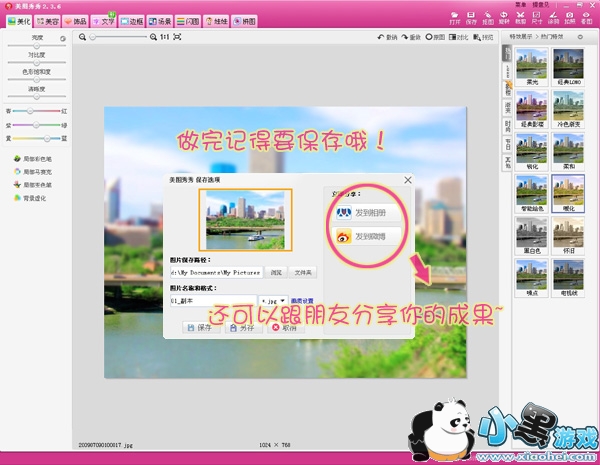Close the save options dialog
The image size is (600, 465).
pos(407,180)
